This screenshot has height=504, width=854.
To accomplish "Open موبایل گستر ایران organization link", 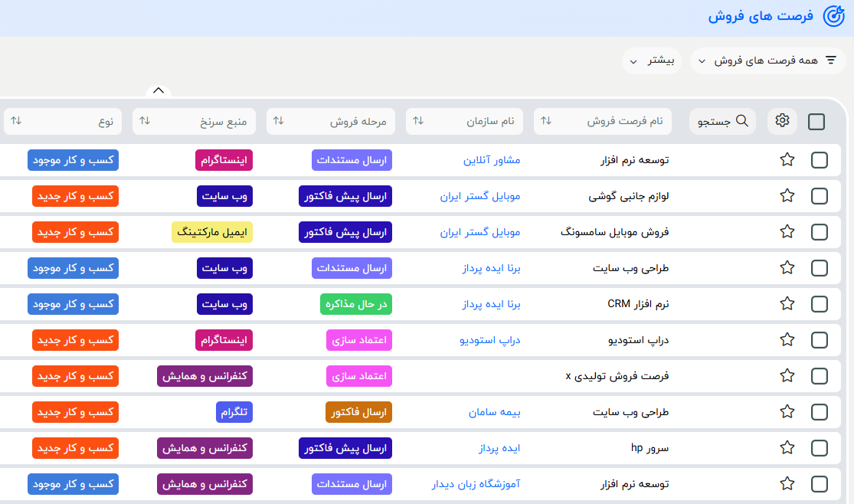I will 479,196.
